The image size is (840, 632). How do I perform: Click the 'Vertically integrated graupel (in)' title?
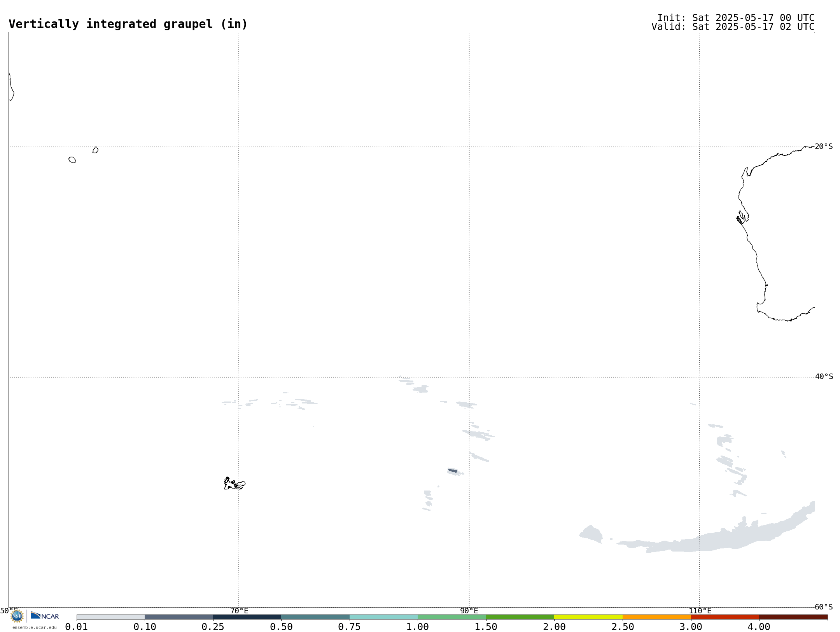pos(128,24)
